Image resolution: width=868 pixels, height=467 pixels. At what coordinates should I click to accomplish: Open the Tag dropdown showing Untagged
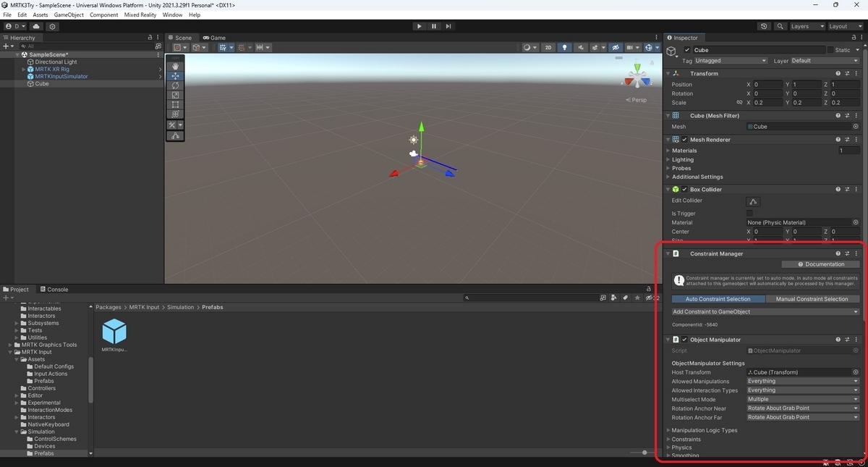[731, 61]
